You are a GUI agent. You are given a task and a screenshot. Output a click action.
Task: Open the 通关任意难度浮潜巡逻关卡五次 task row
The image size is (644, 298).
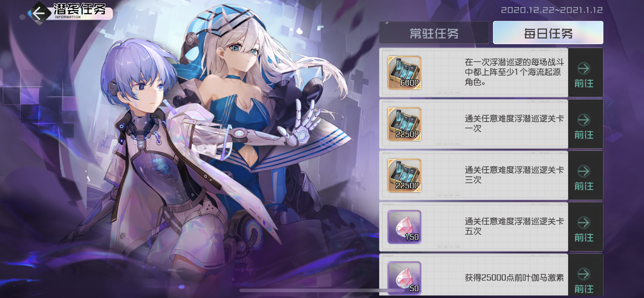(474, 227)
